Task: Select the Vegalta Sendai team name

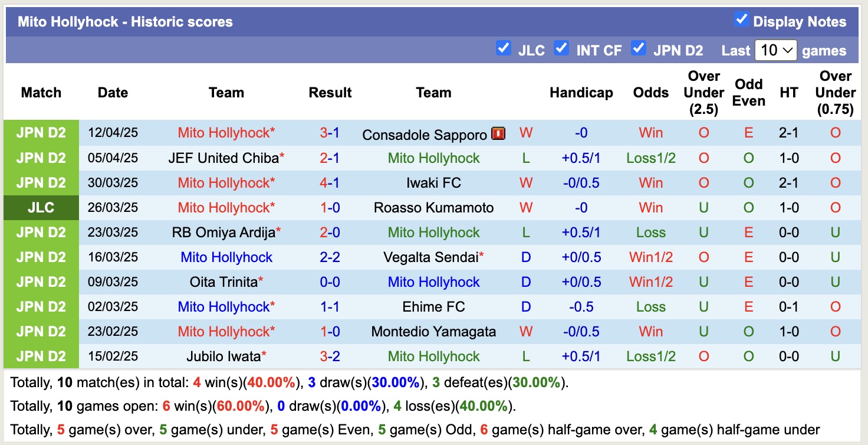Action: pyautogui.click(x=430, y=257)
